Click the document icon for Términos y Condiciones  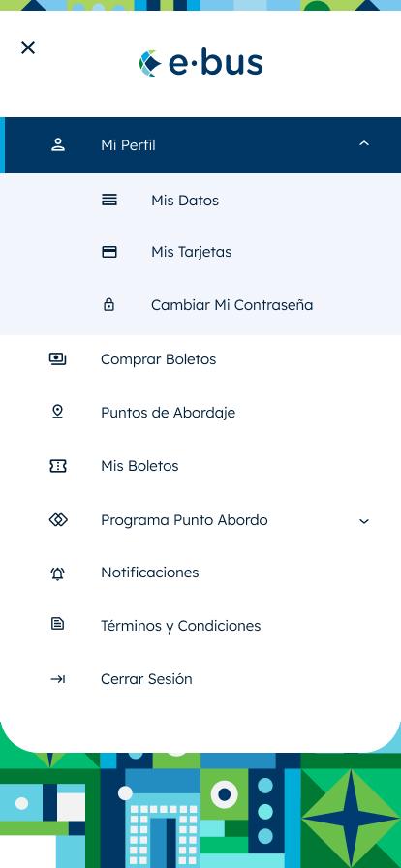(x=57, y=624)
